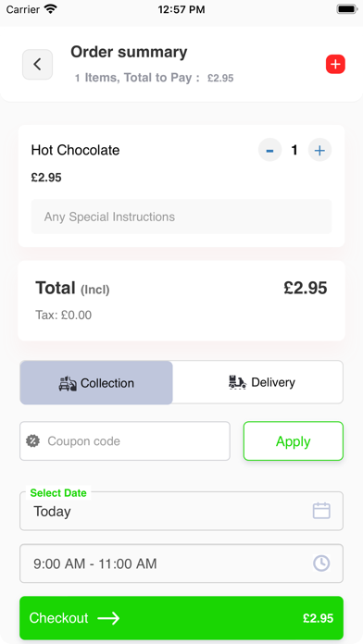This screenshot has height=644, width=363.
Task: Open the calendar icon in Select Date
Action: 321,511
